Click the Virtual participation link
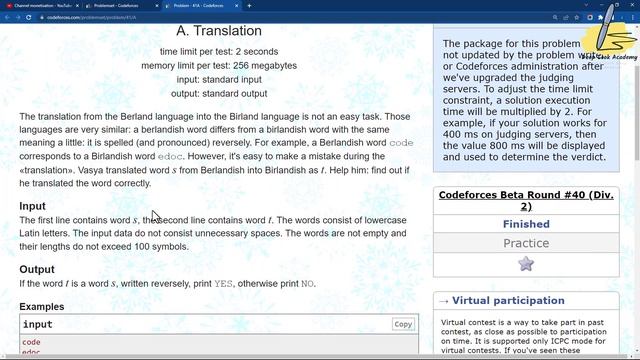 coord(508,300)
